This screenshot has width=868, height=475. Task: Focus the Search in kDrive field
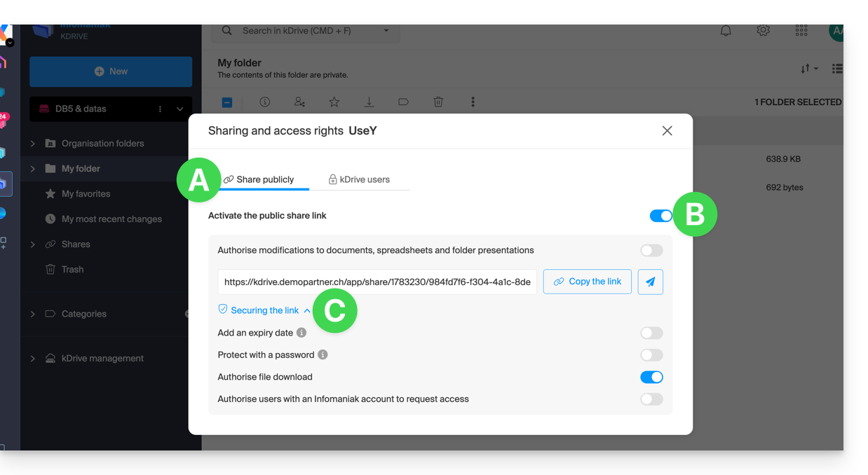306,31
